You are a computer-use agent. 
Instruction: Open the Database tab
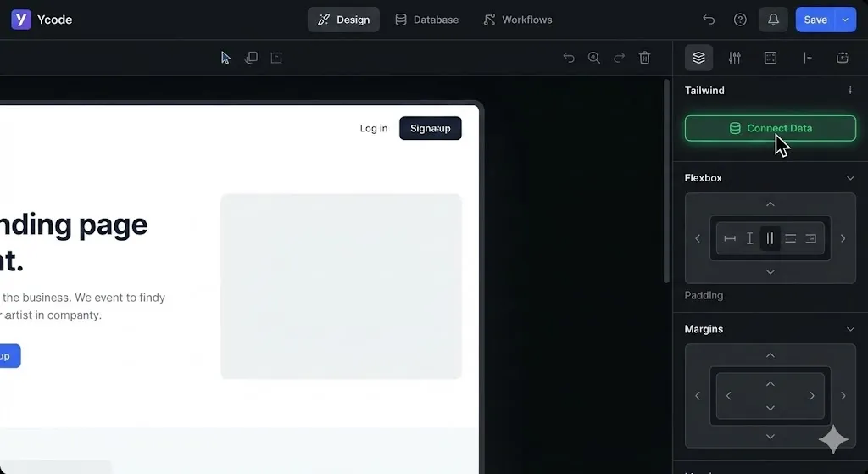(x=427, y=20)
